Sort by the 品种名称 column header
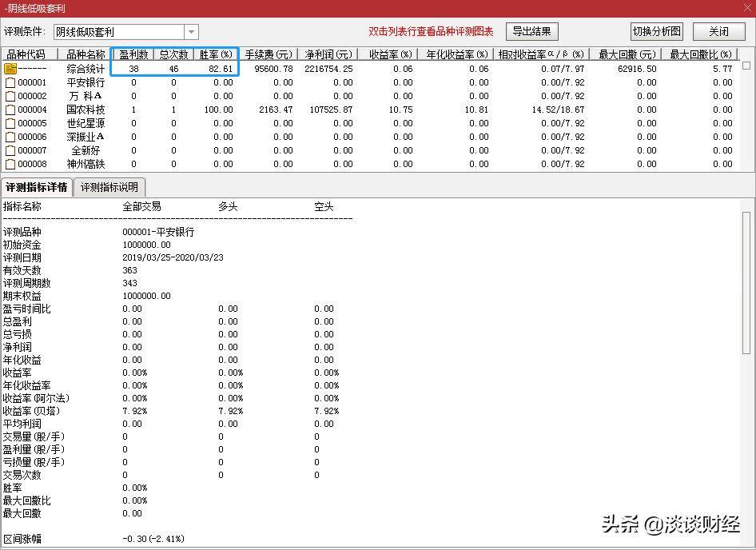Image resolution: width=756 pixels, height=550 pixels. (85, 54)
